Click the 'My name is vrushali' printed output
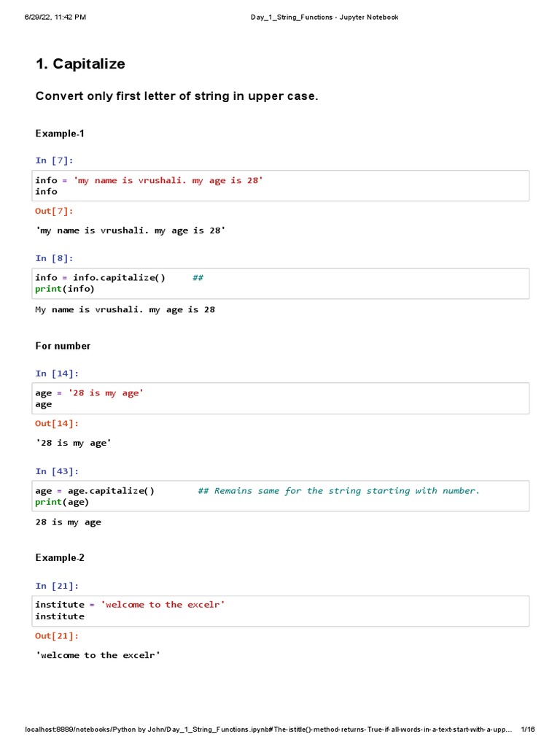The width and height of the screenshot is (560, 747). coord(125,309)
